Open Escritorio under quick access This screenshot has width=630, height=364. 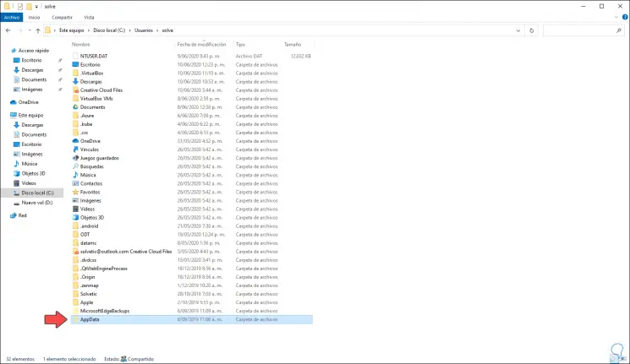pos(31,60)
